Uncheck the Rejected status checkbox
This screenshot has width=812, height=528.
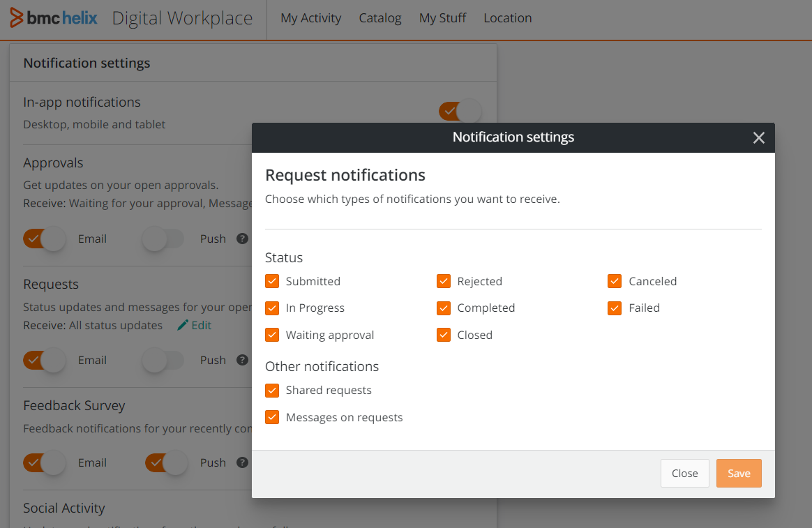(443, 281)
